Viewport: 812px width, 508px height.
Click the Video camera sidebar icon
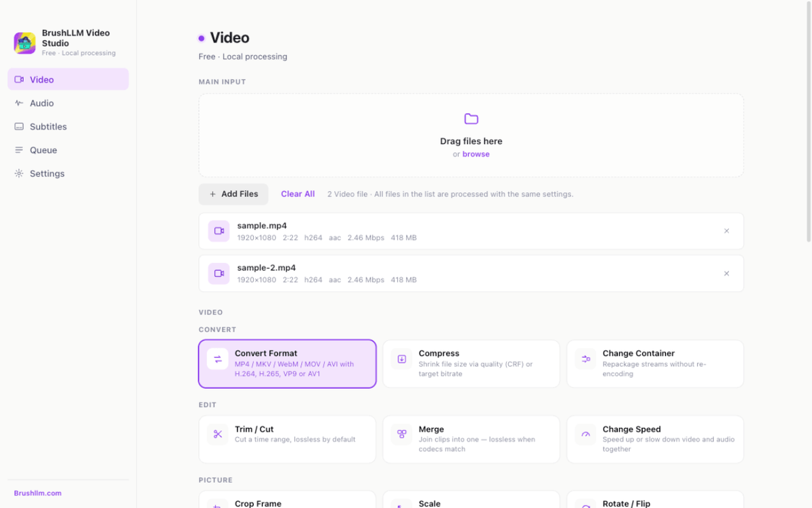point(19,79)
